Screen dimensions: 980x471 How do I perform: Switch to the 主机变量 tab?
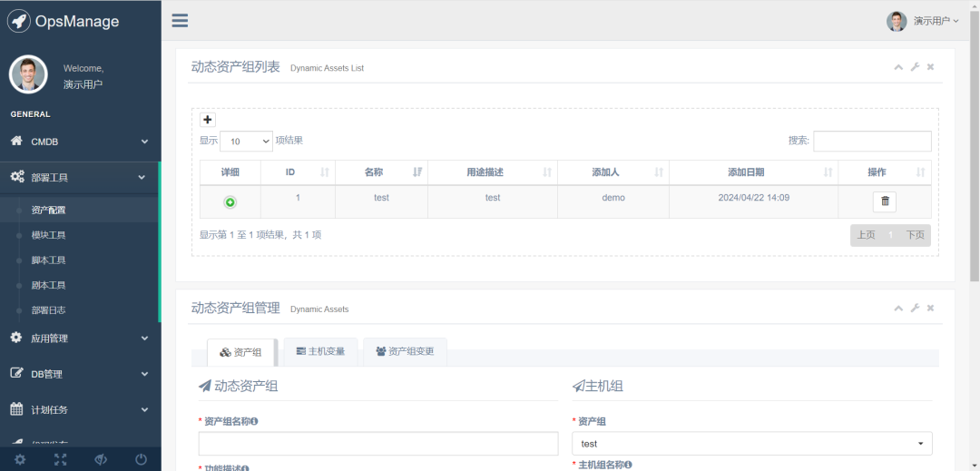[x=320, y=351]
